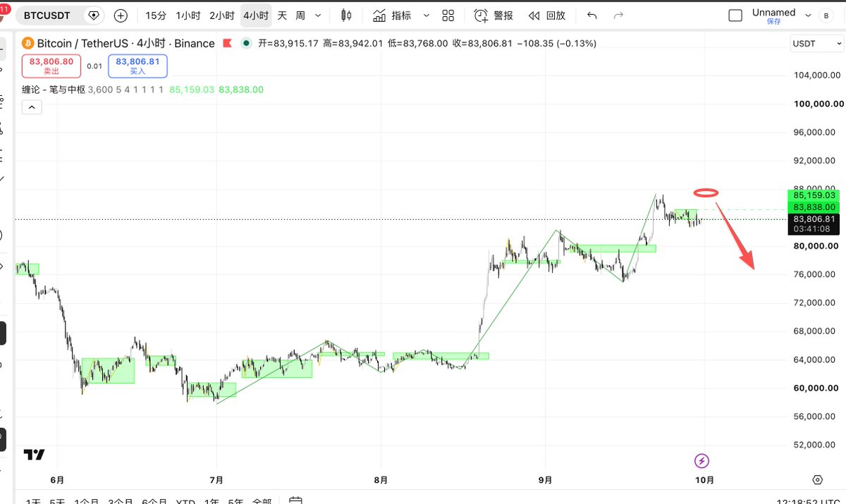The height and width of the screenshot is (504, 846).
Task: Click the red 卖出 sell button
Action: point(51,66)
